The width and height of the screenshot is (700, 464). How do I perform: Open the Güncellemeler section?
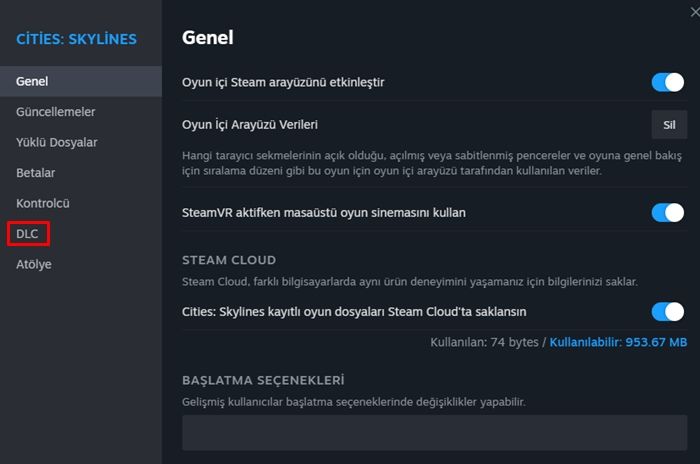coord(56,112)
